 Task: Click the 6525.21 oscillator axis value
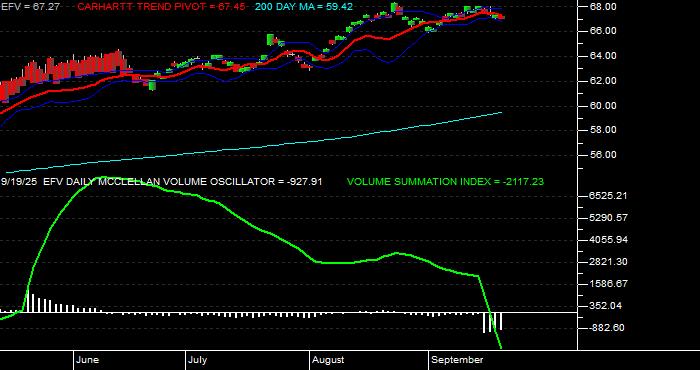[x=609, y=196]
